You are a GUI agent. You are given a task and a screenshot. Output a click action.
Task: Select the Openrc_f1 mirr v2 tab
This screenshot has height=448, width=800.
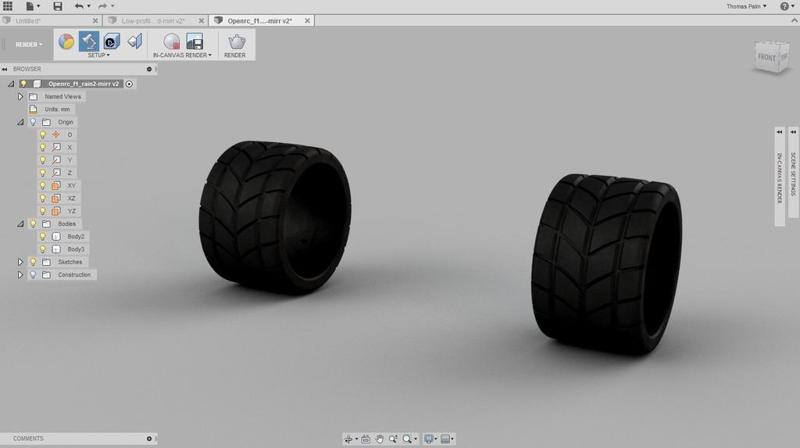[x=260, y=21]
